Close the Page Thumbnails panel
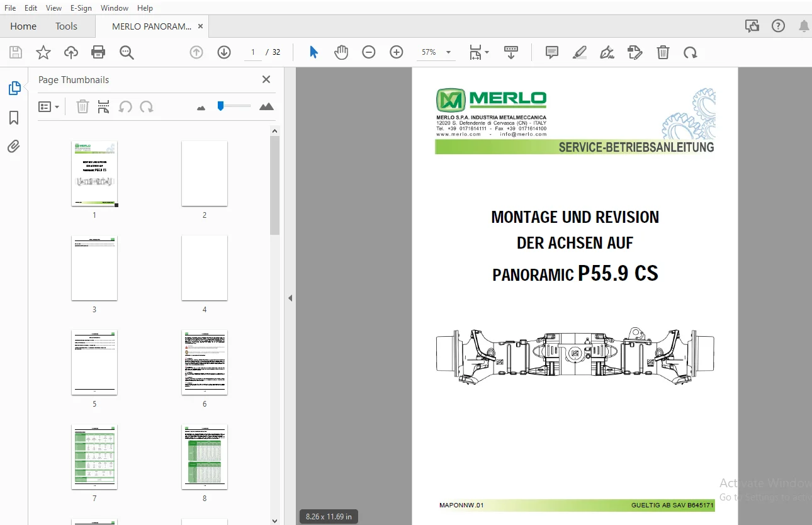This screenshot has height=525, width=812. (266, 79)
